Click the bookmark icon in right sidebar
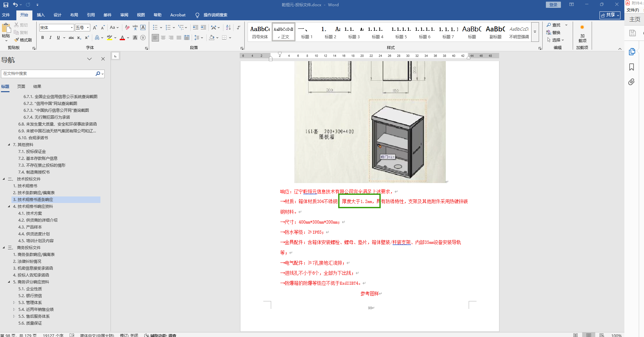 tap(632, 67)
